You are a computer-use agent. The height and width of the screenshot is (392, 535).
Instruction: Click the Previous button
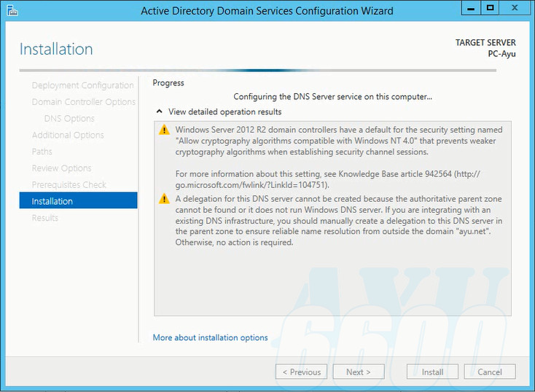click(x=301, y=372)
